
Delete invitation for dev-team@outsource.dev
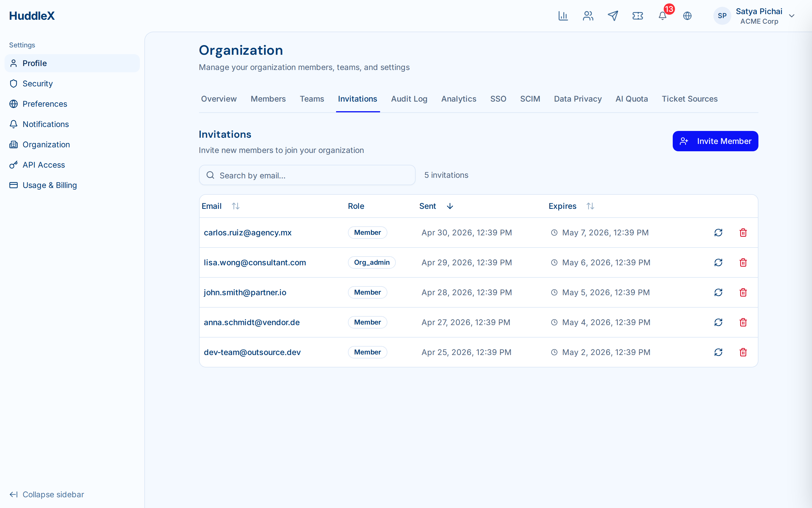[743, 352]
